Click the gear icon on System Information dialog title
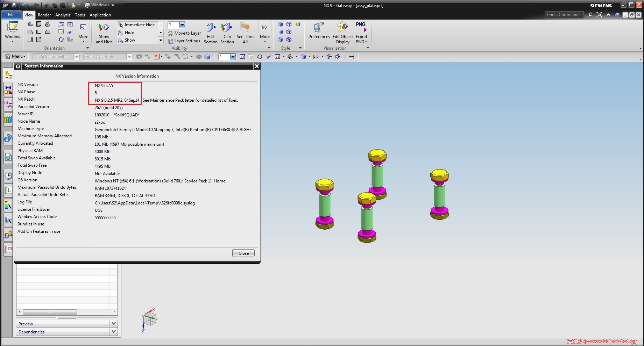 point(18,66)
